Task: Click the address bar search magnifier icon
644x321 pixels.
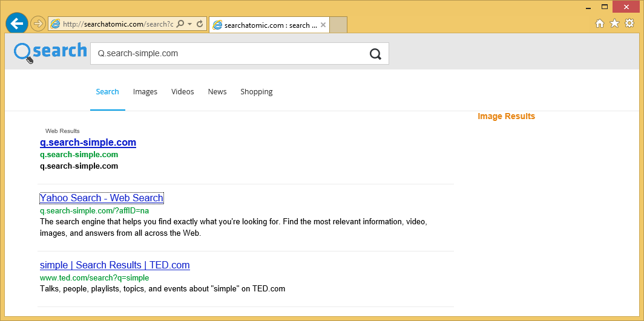Action: [x=180, y=24]
